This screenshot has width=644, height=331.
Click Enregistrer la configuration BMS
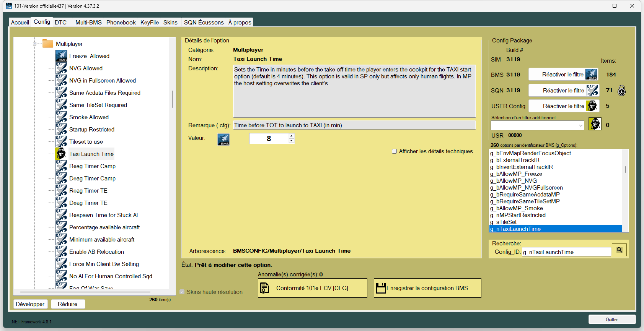(427, 288)
